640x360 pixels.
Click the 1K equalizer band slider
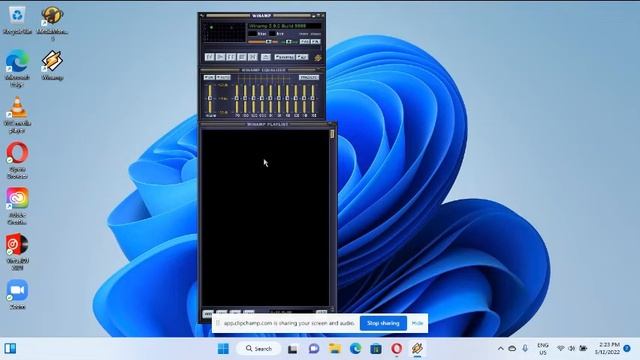click(271, 99)
